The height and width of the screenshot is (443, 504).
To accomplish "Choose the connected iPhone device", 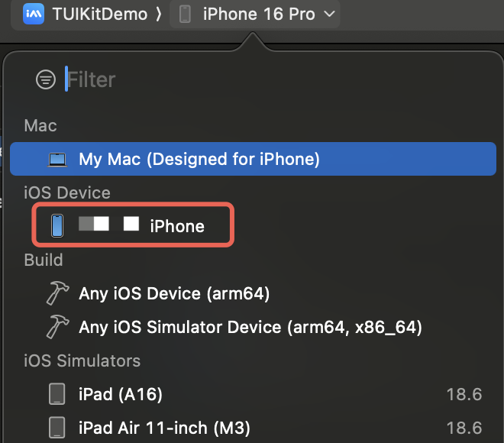I will (x=133, y=225).
